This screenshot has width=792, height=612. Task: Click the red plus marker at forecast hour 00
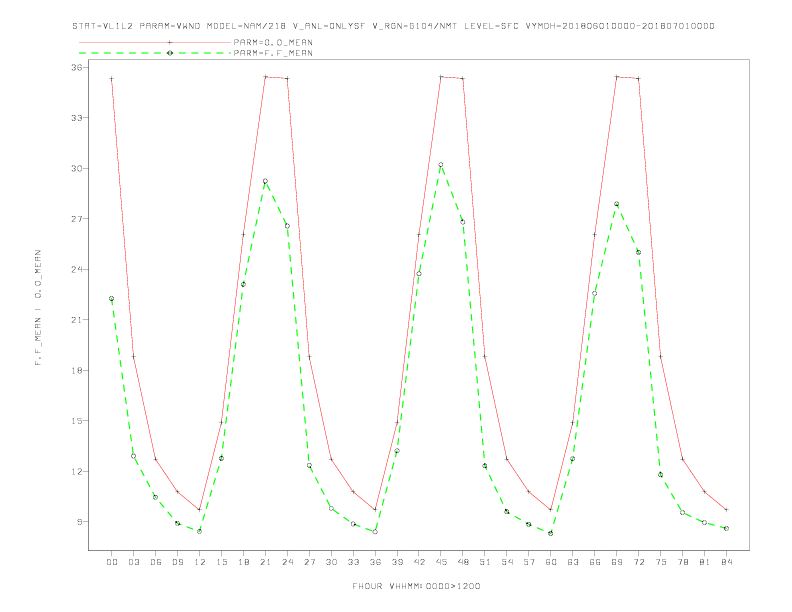[x=112, y=79]
